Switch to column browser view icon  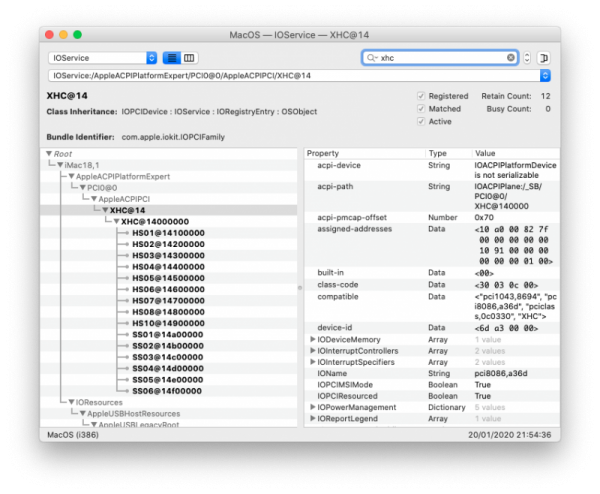tap(189, 58)
